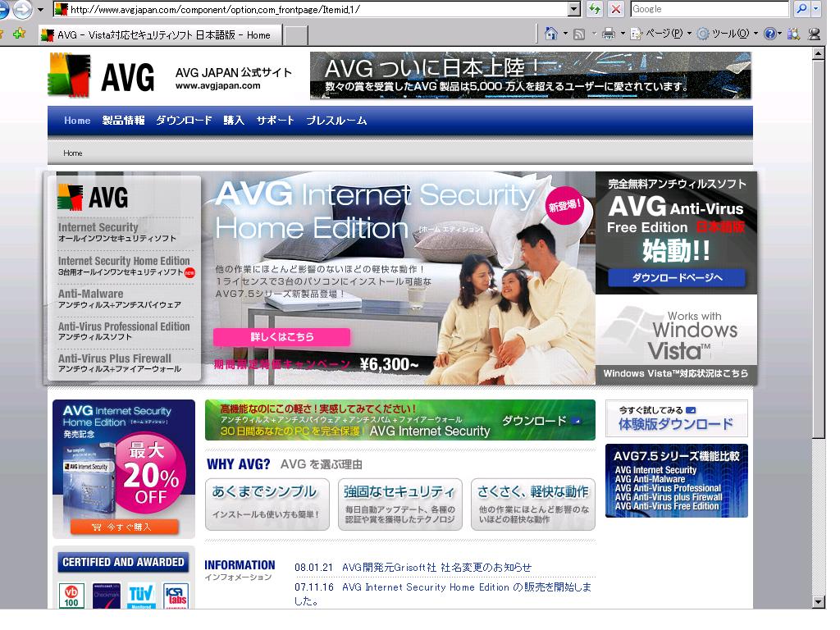Click AVG Anti-Virus Professional in comparison box
The width and height of the screenshot is (840, 630).
click(668, 488)
